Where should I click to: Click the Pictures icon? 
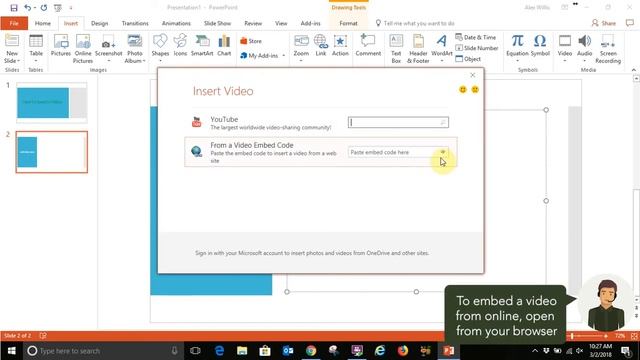click(x=61, y=45)
